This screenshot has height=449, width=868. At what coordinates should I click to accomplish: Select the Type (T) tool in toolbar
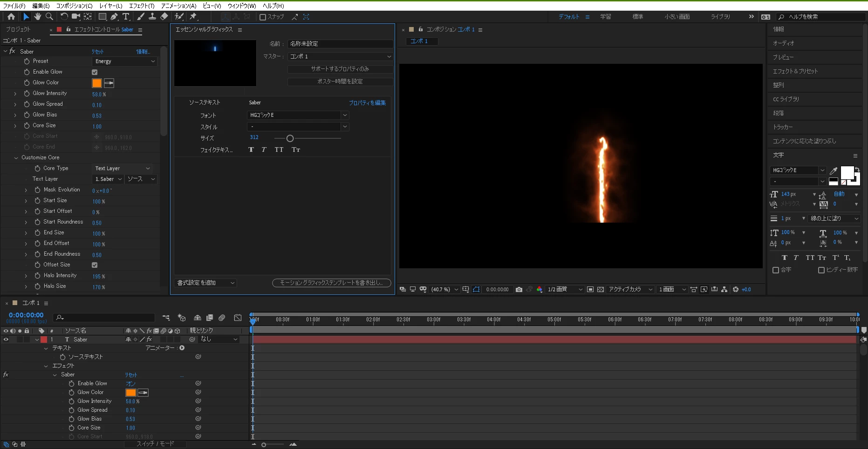(x=126, y=17)
